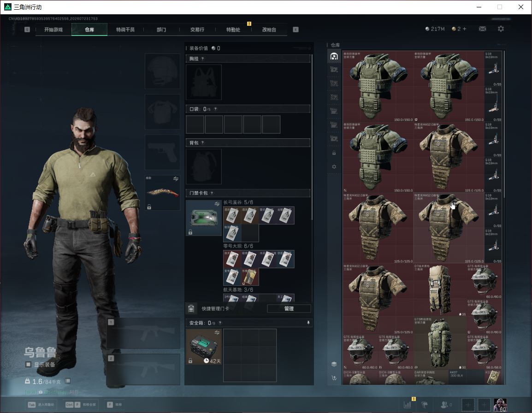Open weight details list icon
532x413 pixels.
pyautogui.click(x=68, y=381)
